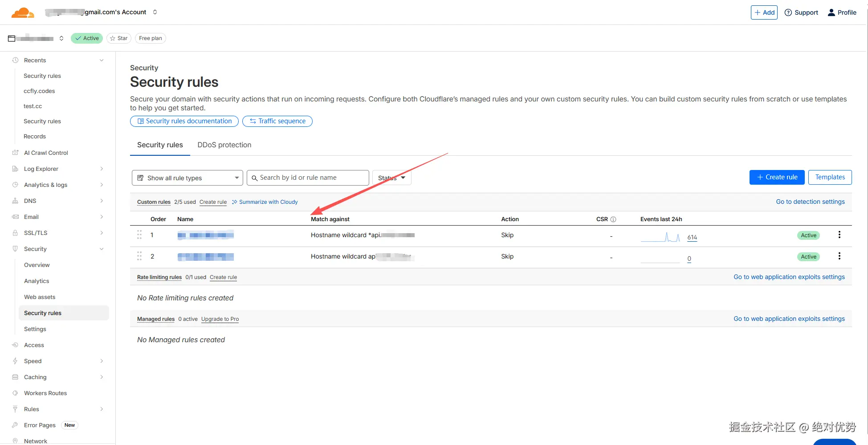Open the domain switcher arrows

(x=61, y=38)
